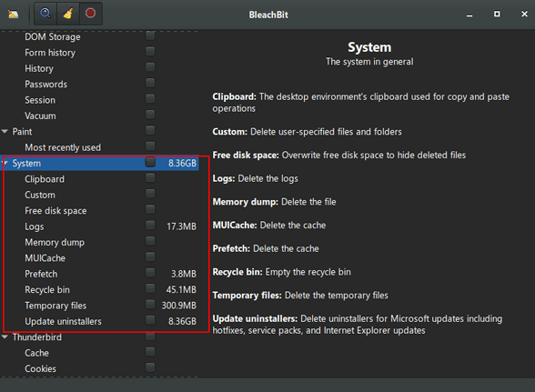Viewport: 535px width, 392px height.
Task: Tick the Logs checkbox
Action: [x=150, y=226]
